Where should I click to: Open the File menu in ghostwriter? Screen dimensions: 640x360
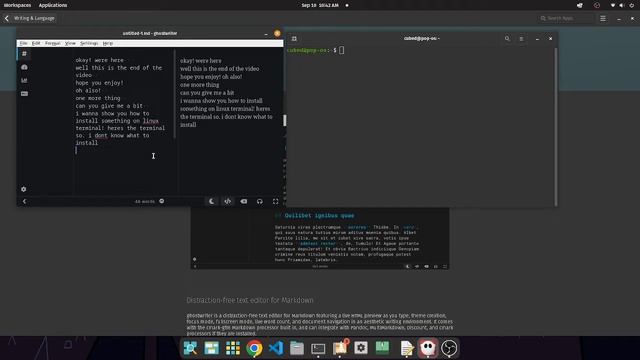click(x=23, y=43)
